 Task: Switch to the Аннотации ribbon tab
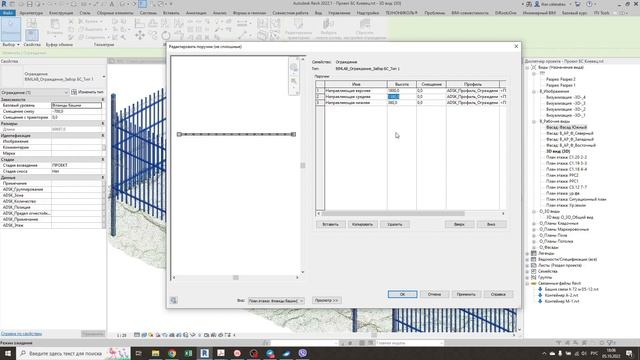[196, 13]
